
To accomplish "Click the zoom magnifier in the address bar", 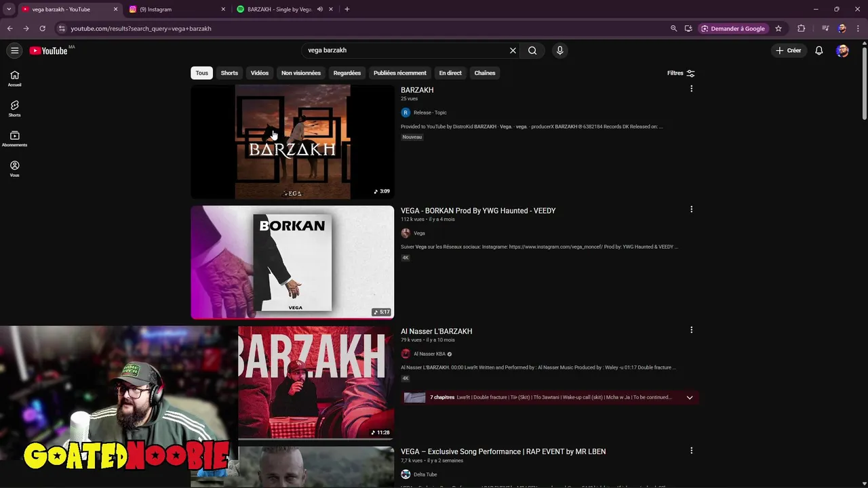I will (673, 28).
